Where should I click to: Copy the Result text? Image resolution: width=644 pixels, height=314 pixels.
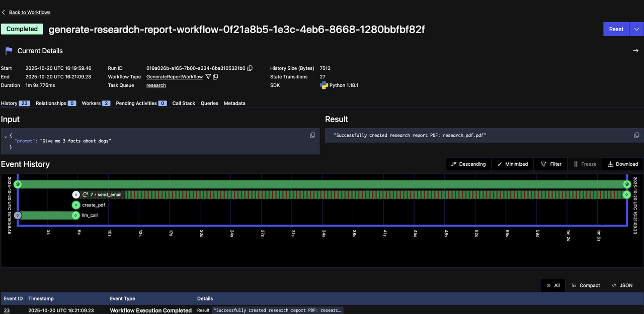coord(636,135)
